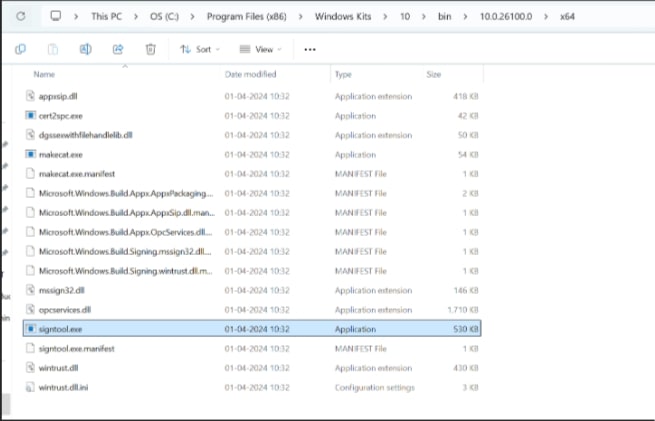Click the wintrust.dll file icon
This screenshot has height=421, width=655.
pyautogui.click(x=30, y=368)
